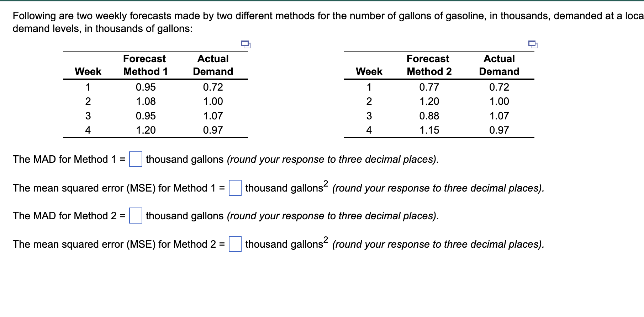
Task: Select value 0.95 in Week 1 of Method 1
Action: [146, 87]
